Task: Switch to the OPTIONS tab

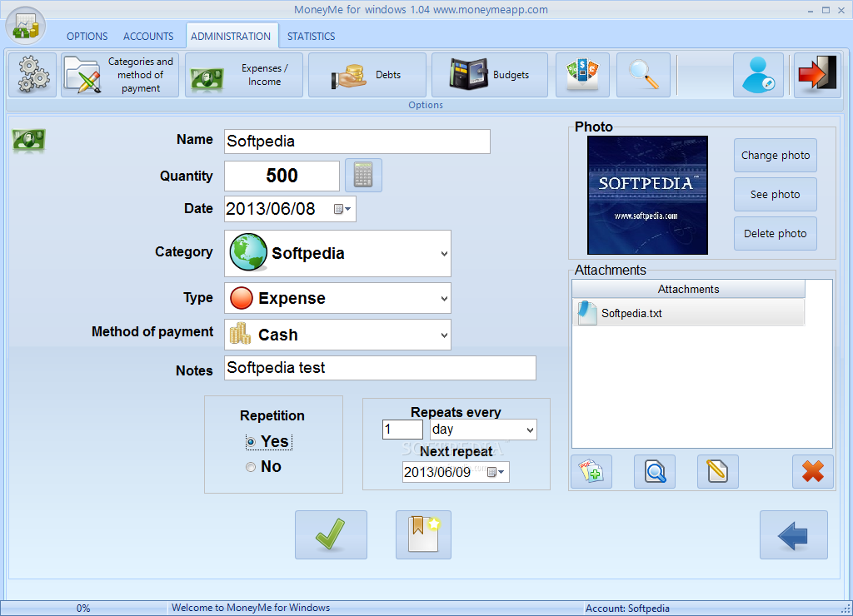Action: click(87, 37)
